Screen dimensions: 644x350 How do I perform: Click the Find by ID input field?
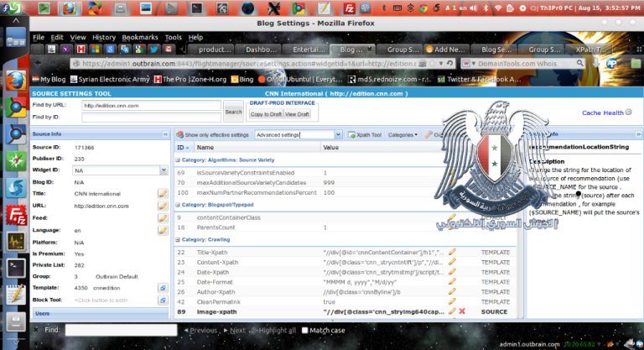coord(151,118)
